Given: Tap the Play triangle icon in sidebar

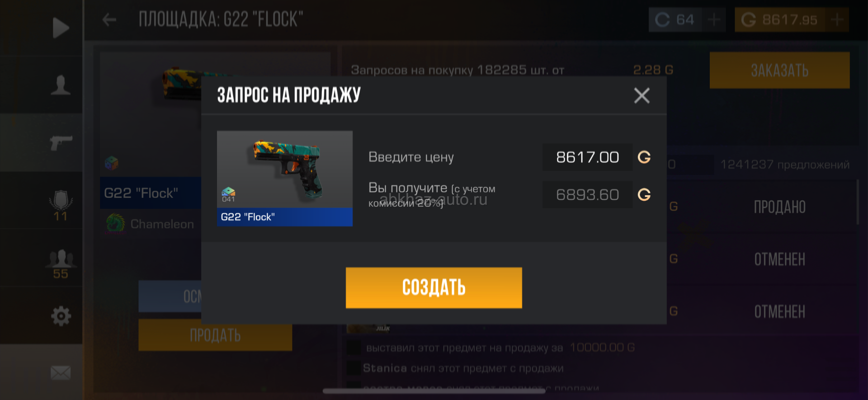Looking at the screenshot, I should (61, 28).
